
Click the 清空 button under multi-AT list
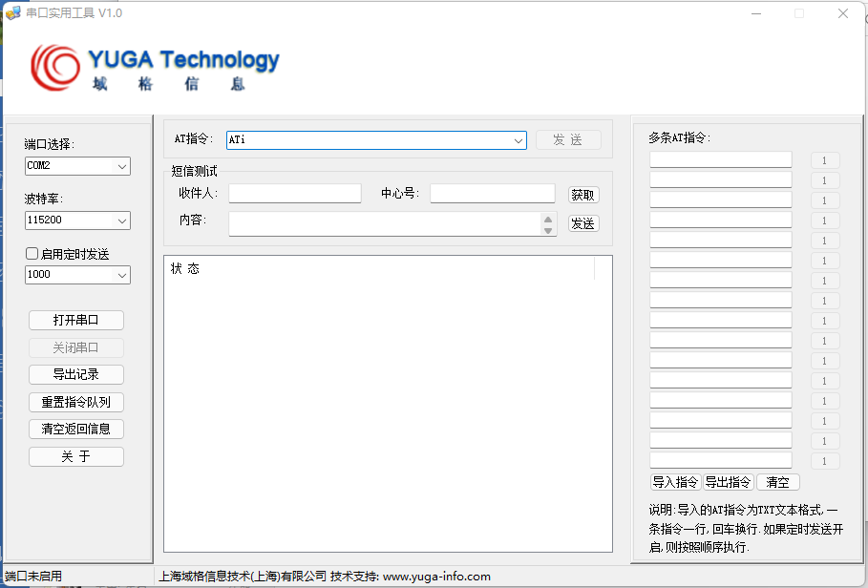[x=778, y=482]
